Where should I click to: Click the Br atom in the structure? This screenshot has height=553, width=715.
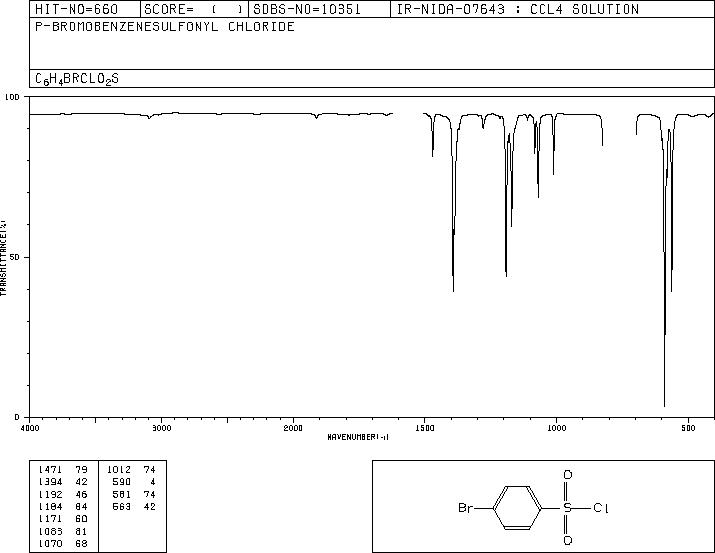point(466,507)
